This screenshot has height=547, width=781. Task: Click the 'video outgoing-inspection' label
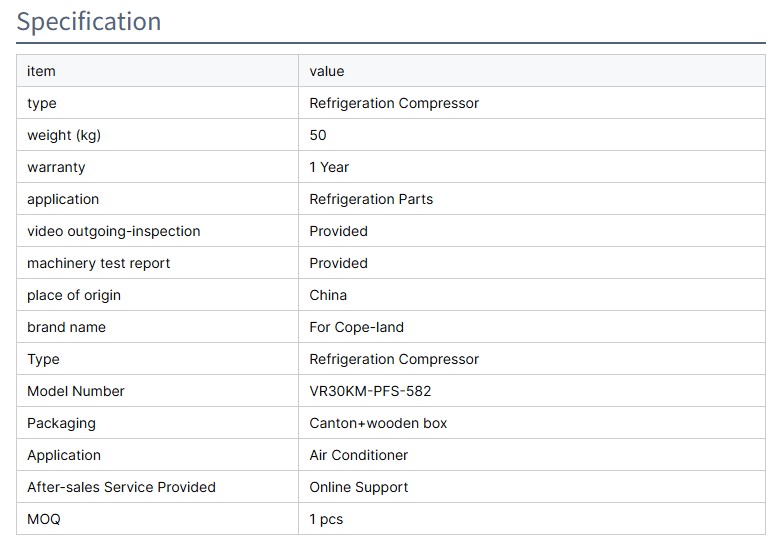coord(114,231)
